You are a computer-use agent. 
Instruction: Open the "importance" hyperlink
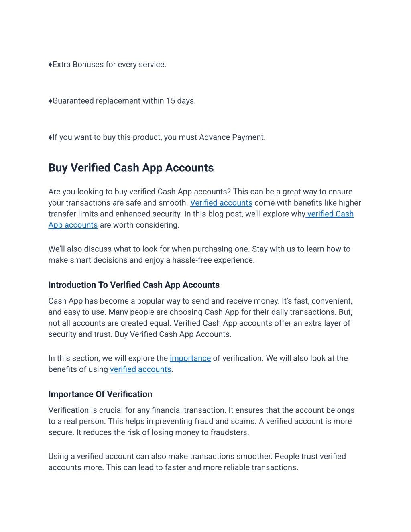190,358
